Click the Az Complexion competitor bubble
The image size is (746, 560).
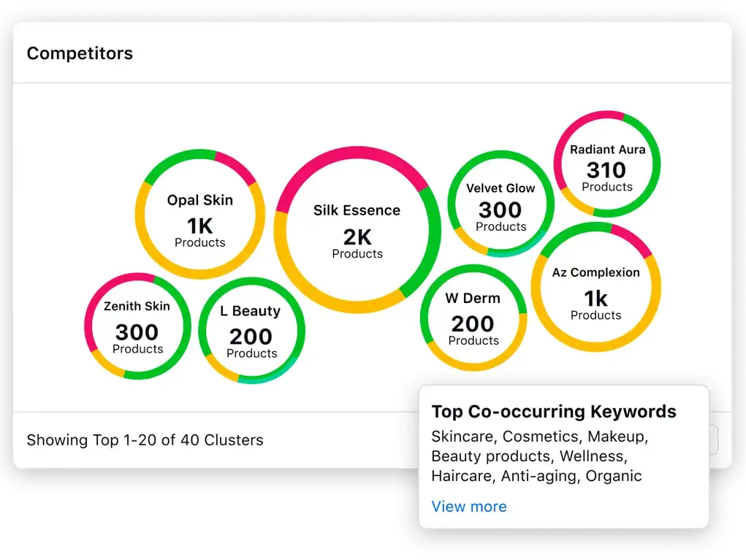pos(595,291)
